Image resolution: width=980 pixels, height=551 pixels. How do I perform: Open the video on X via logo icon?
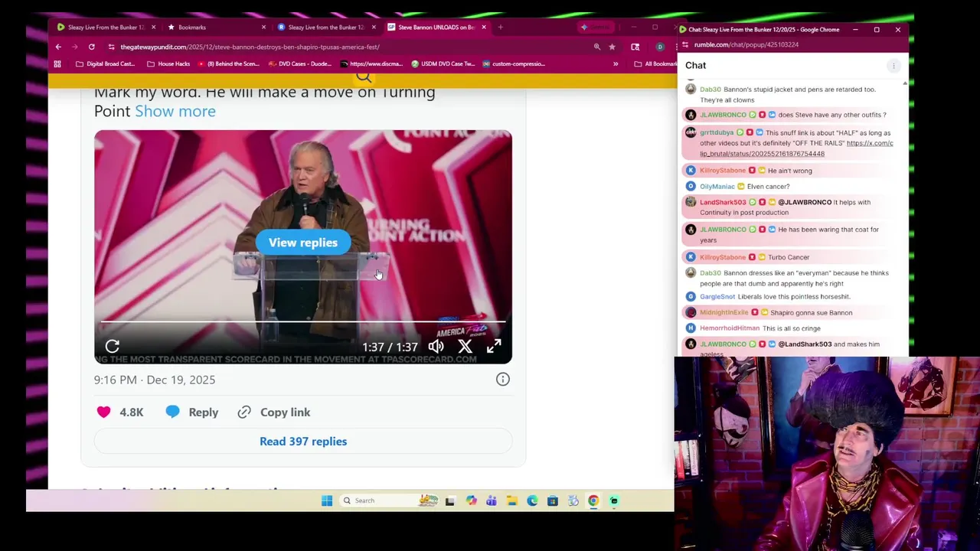(465, 347)
